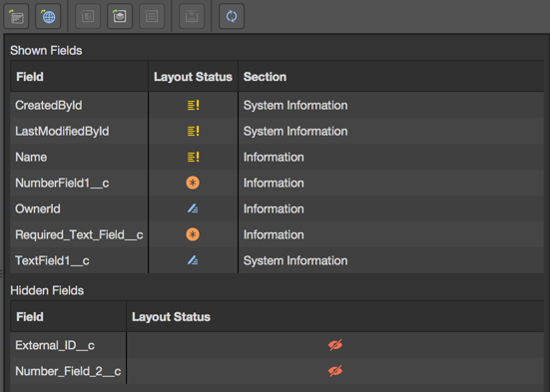This screenshot has width=550, height=392.
Task: Click Information section in the Required_Text_Field__c row
Action: [274, 234]
